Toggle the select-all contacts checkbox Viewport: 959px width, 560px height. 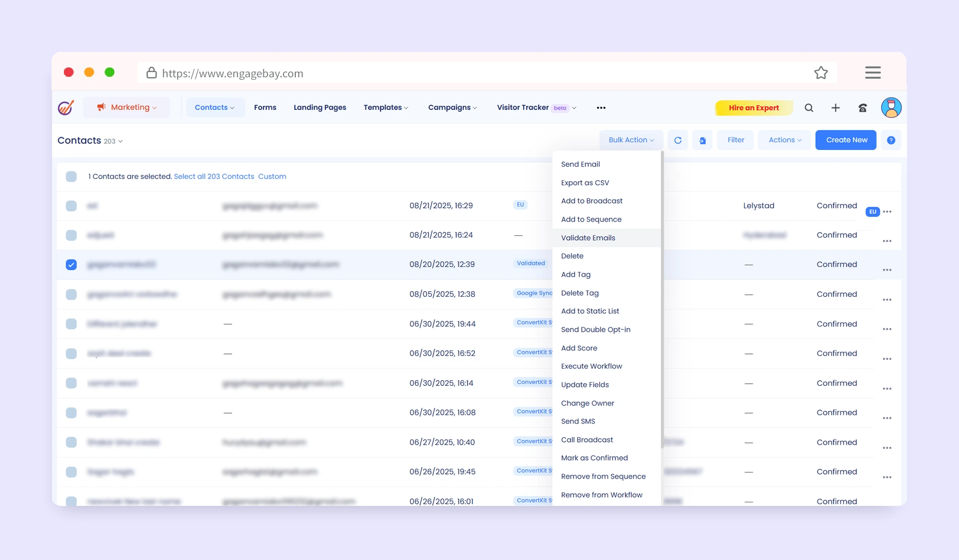(71, 177)
